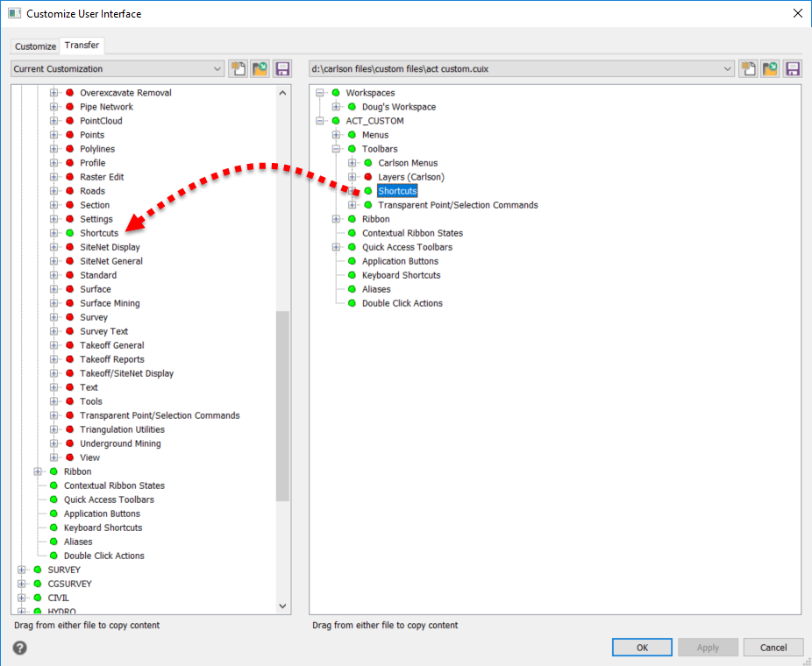Viewport: 812px width, 666px height.
Task: Select Surface Mining toolbar item
Action: [110, 303]
